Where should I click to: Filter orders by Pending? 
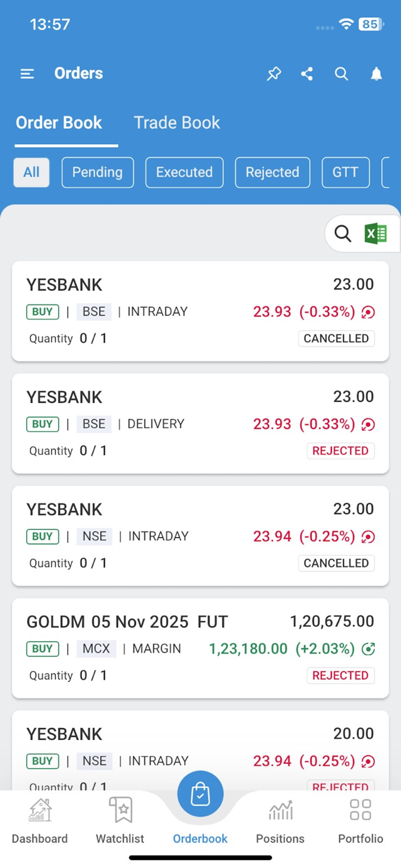(x=97, y=172)
